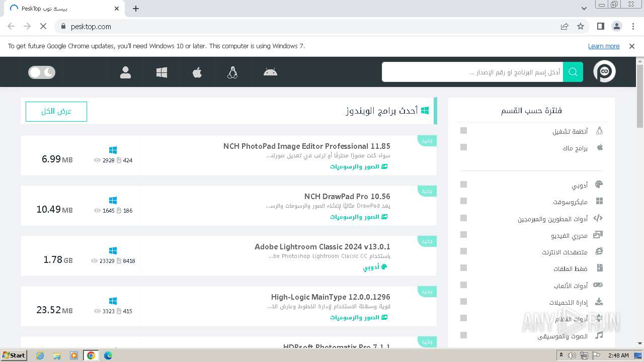644x362 pixels.
Task: Click the category link under High-Logic MainType
Action: pos(359,317)
